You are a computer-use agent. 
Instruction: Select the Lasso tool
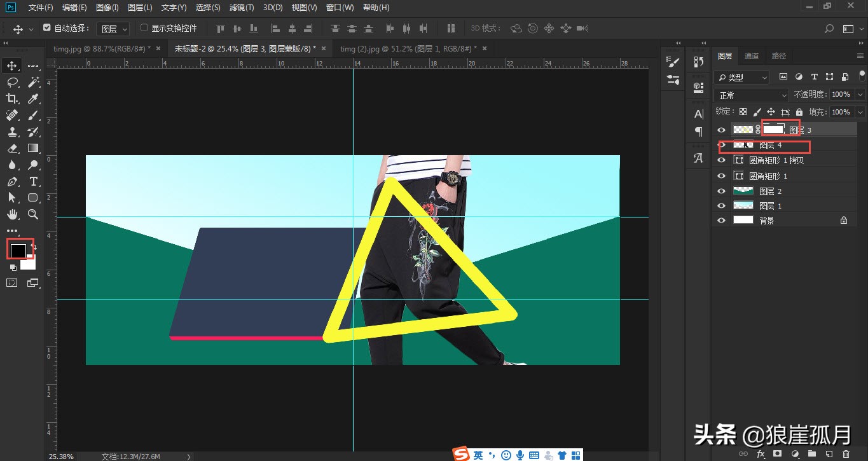[x=13, y=81]
